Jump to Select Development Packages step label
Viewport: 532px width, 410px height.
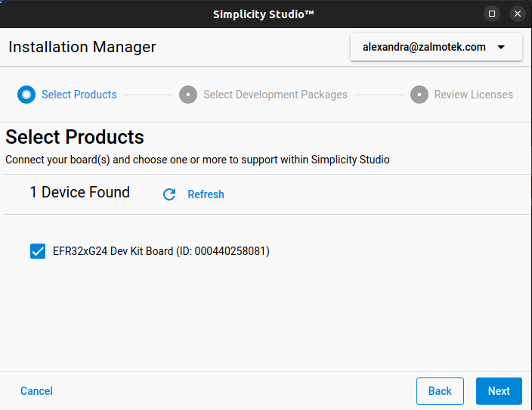pos(275,95)
